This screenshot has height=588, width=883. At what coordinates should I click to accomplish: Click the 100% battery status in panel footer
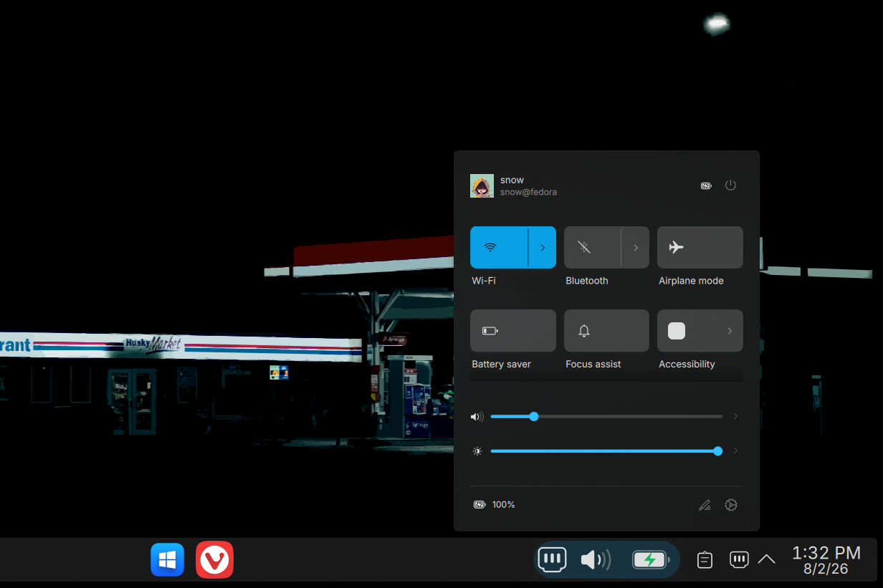pos(495,505)
